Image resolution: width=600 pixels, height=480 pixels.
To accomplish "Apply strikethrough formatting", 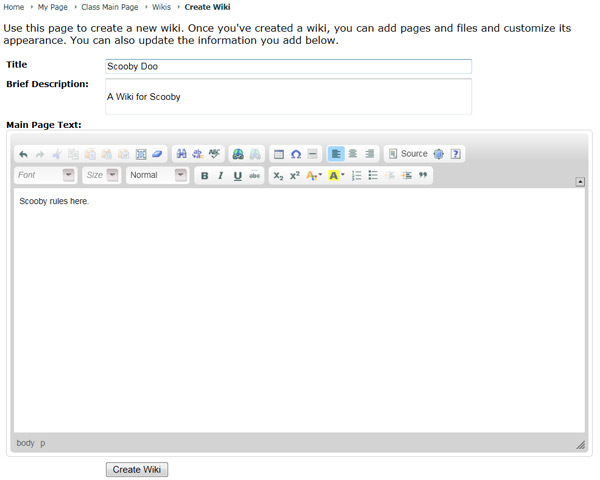I will point(254,176).
